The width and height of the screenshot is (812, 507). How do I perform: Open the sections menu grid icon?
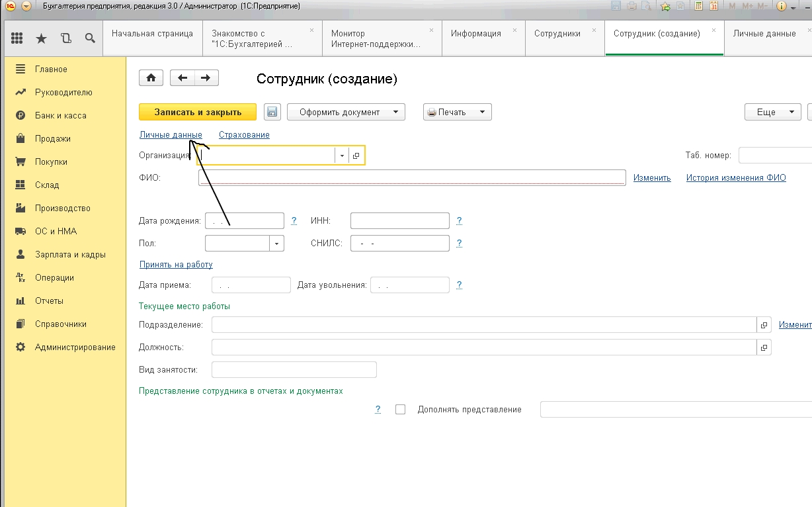17,38
